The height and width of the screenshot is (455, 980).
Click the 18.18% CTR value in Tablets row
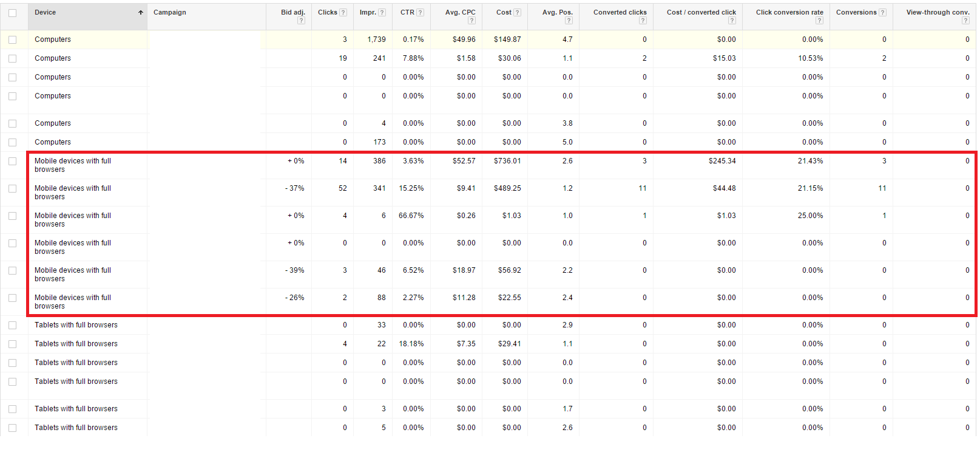pyautogui.click(x=411, y=344)
